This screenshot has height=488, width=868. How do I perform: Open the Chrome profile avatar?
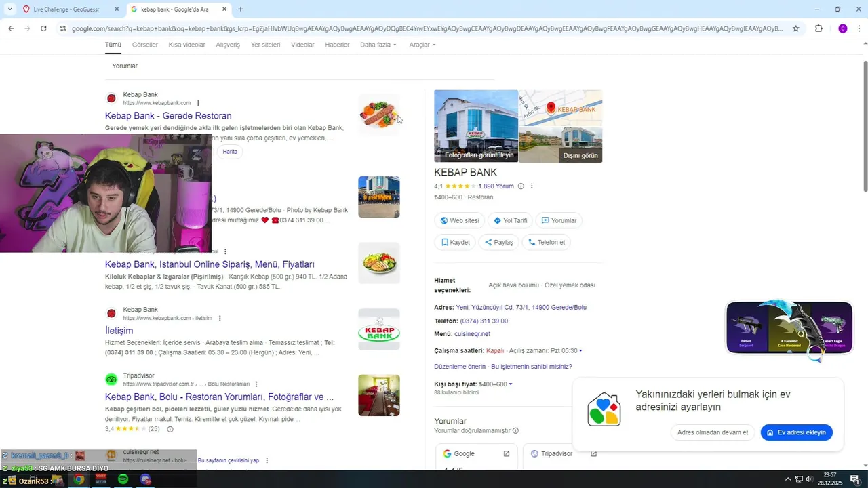(x=843, y=28)
